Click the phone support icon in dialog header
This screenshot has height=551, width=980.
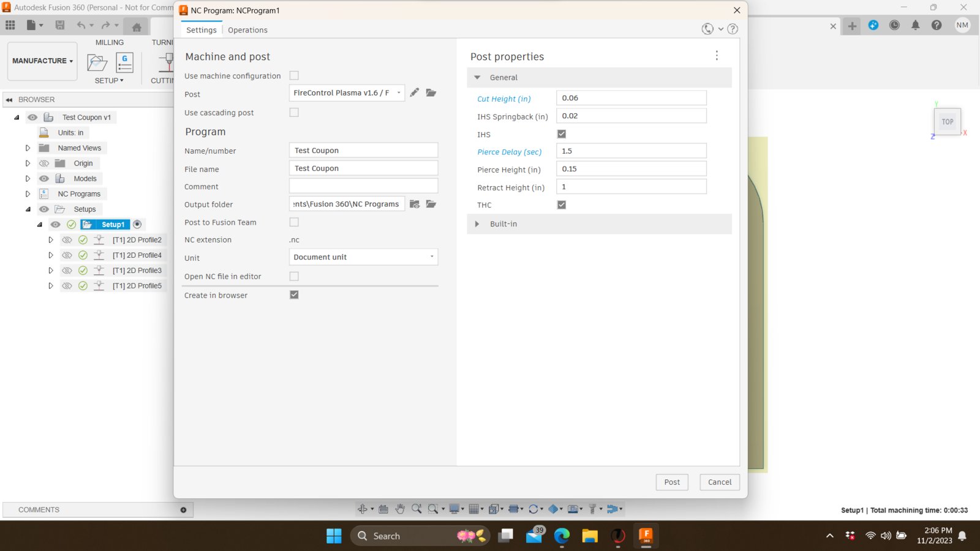click(x=707, y=29)
